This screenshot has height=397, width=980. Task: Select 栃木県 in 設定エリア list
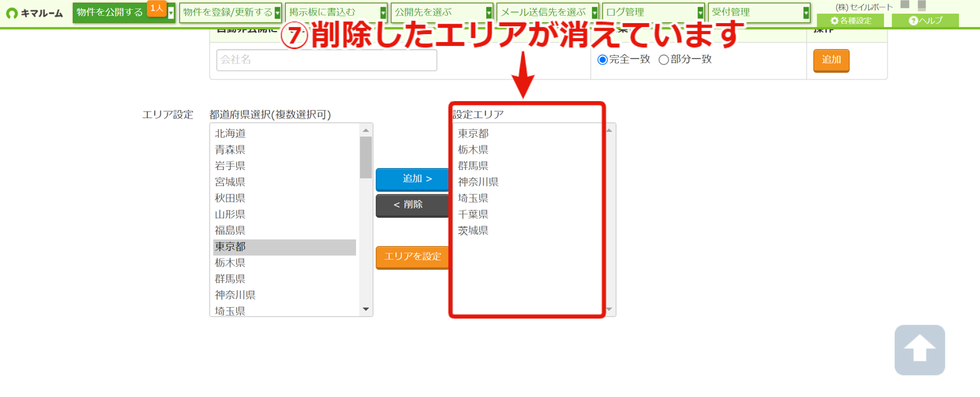pyautogui.click(x=527, y=150)
